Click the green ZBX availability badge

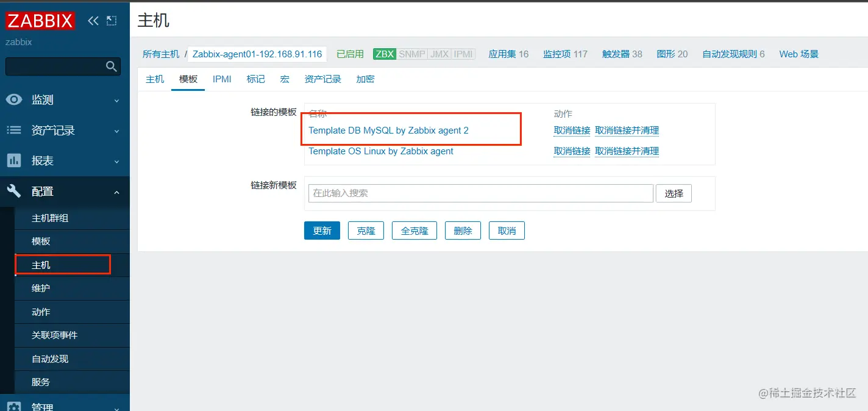click(x=385, y=54)
